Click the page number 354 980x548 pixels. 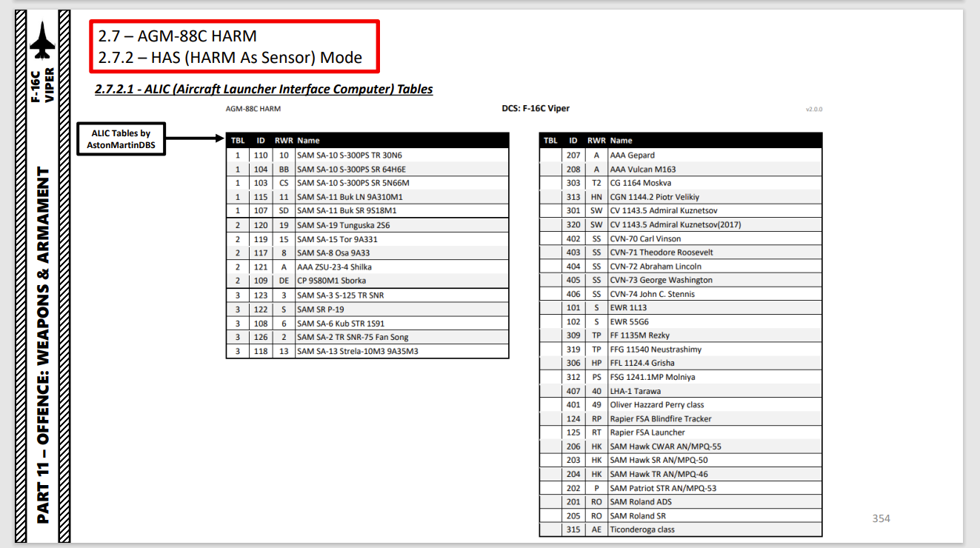pyautogui.click(x=881, y=518)
